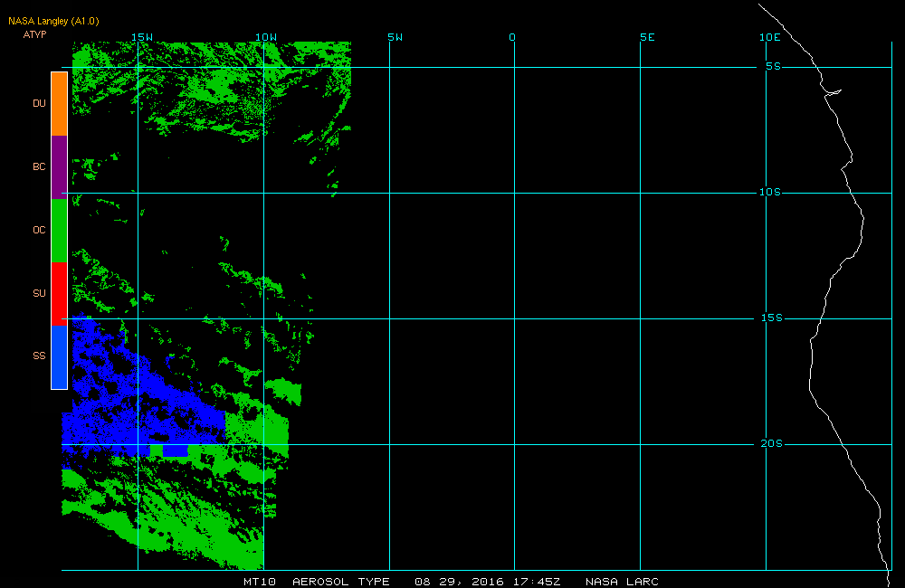This screenshot has height=588, width=905.
Task: Click the BC legend label
Action: click(39, 166)
